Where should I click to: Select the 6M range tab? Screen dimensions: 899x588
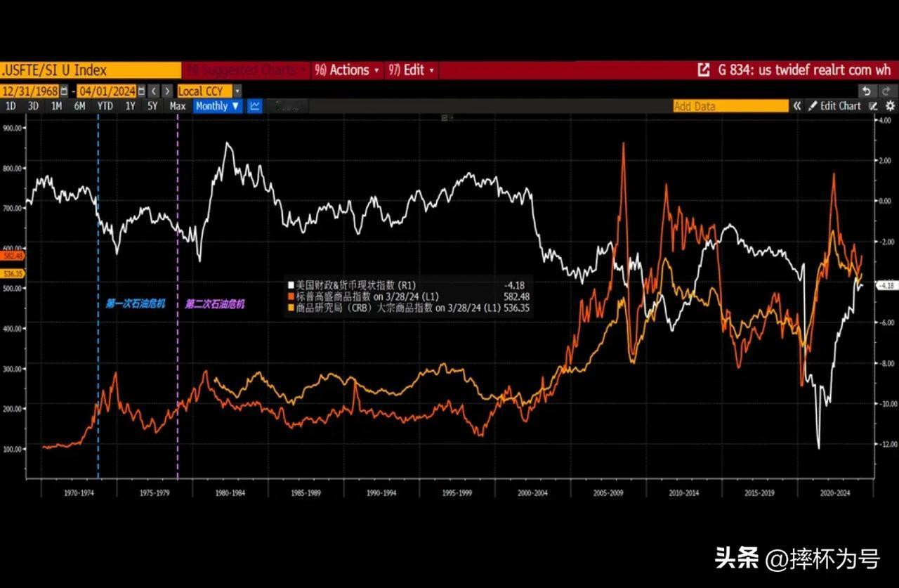tap(80, 106)
